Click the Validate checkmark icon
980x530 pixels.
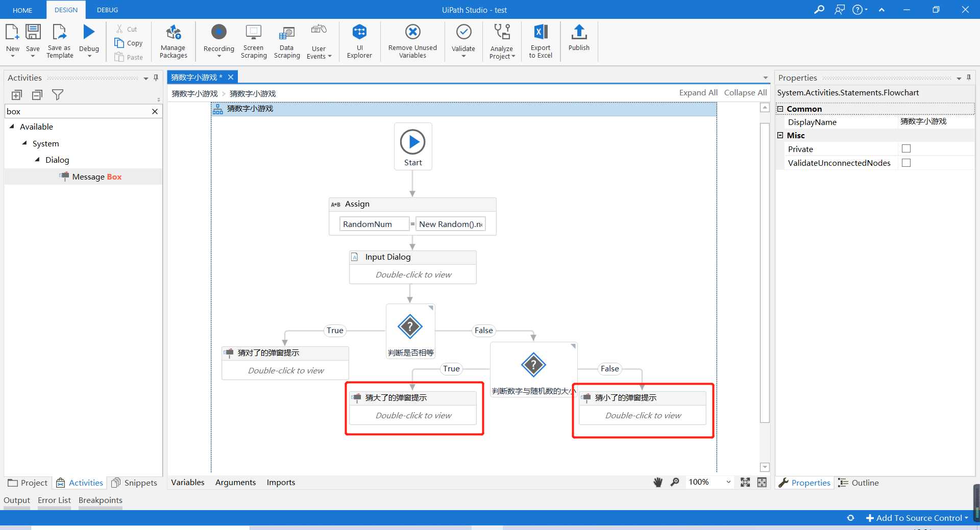[x=463, y=32]
